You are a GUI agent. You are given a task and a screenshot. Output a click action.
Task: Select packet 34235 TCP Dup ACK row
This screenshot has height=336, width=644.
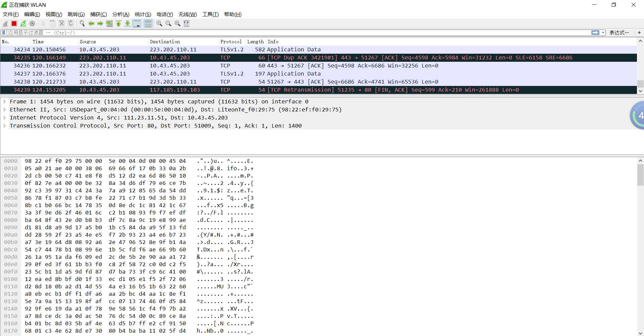[318, 57]
